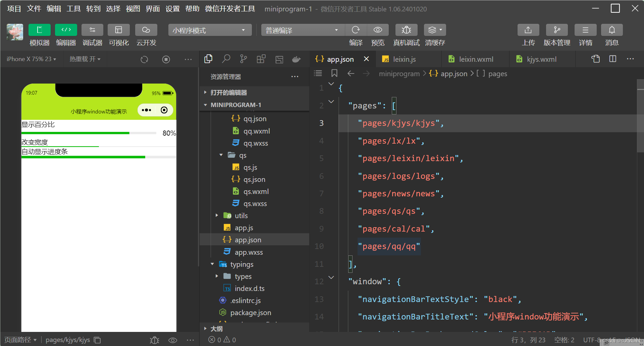Fold the pages array at line 2

pyautogui.click(x=331, y=101)
